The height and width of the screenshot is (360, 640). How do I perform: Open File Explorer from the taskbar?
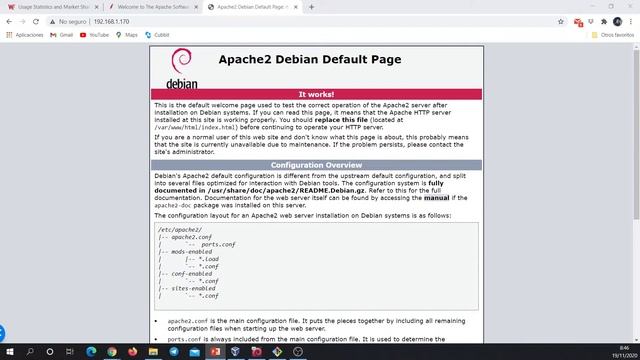click(x=153, y=351)
